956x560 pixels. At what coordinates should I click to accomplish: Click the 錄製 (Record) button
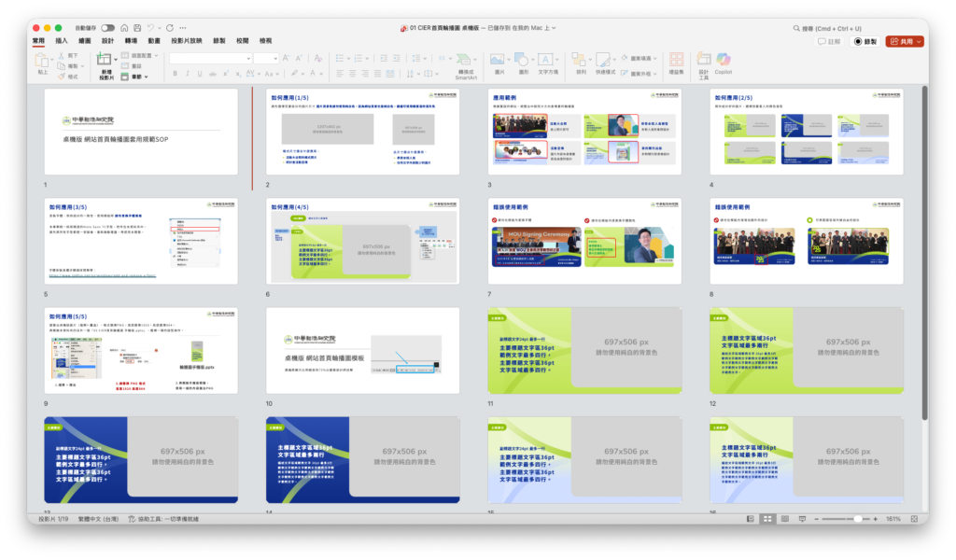(x=865, y=41)
